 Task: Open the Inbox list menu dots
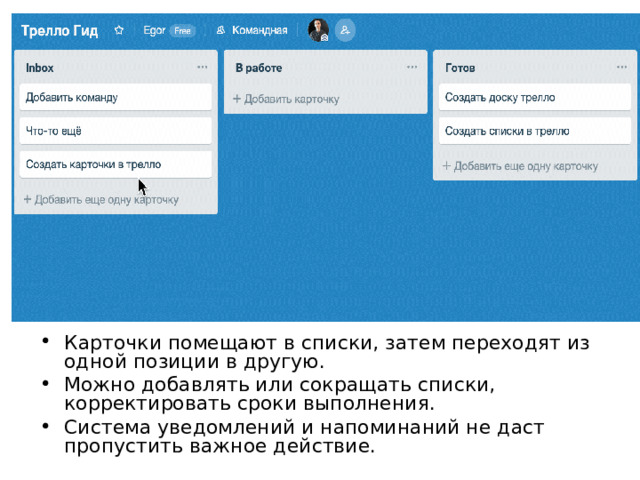[x=202, y=67]
